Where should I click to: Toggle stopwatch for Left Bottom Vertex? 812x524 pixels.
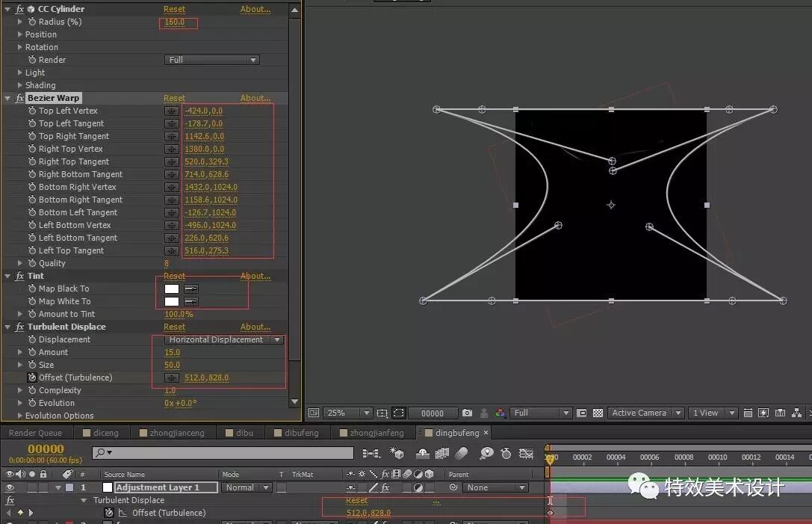[x=32, y=225]
